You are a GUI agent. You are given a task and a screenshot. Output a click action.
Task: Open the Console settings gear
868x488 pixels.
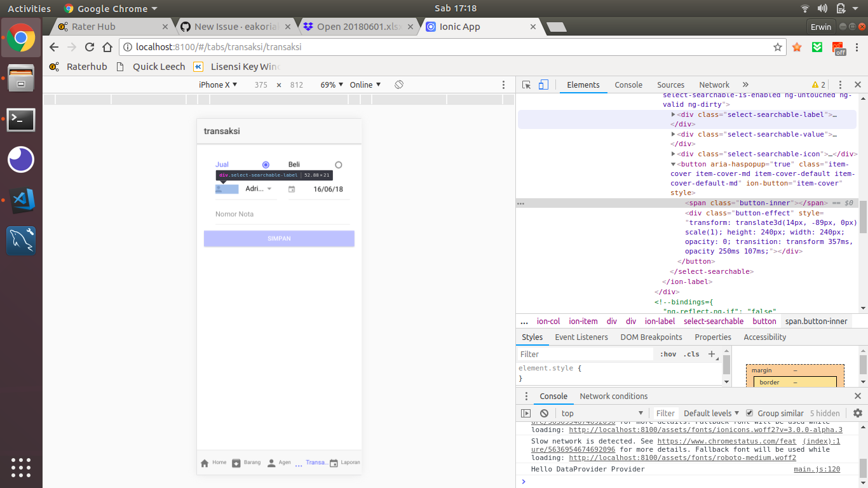pos(859,413)
